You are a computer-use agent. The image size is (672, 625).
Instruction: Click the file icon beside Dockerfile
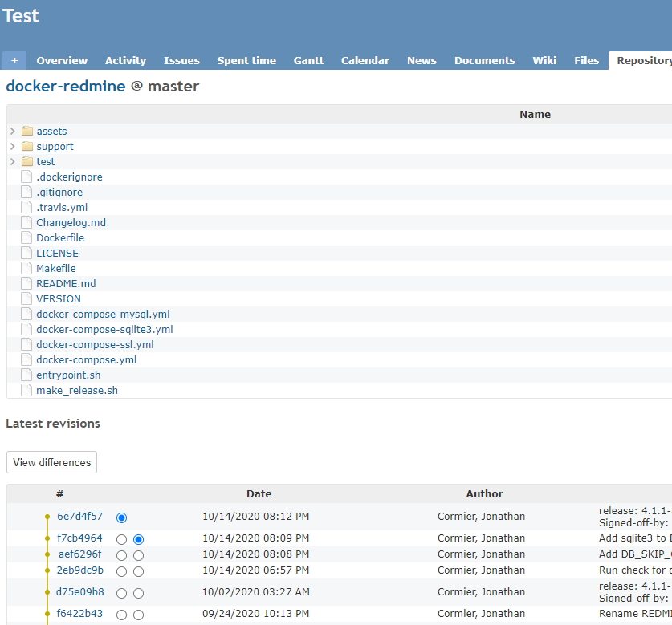(26, 237)
